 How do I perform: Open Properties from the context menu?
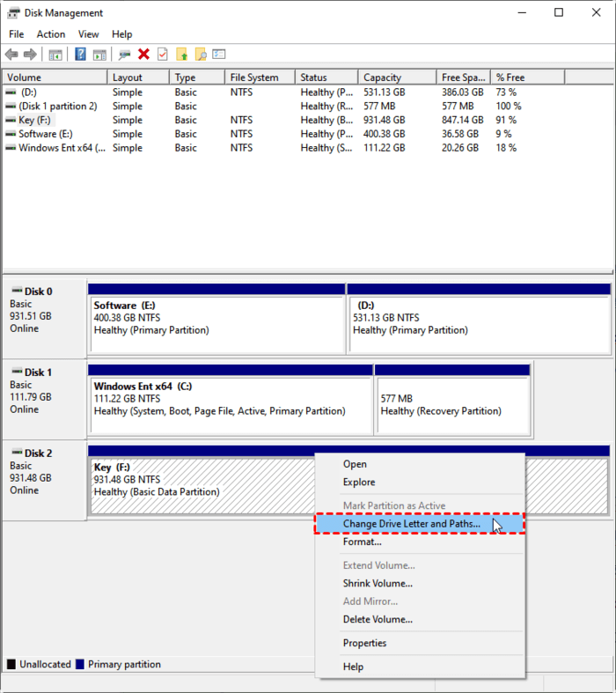(364, 643)
